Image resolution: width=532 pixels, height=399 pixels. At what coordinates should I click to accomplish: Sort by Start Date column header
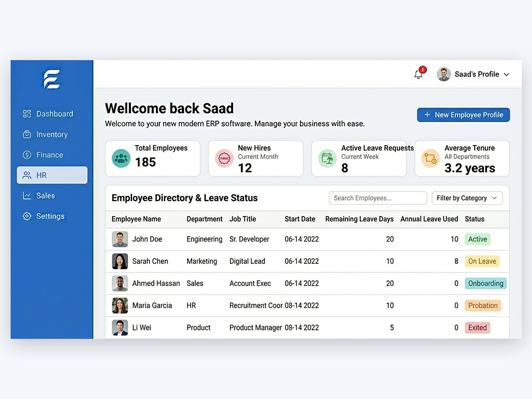click(x=300, y=219)
